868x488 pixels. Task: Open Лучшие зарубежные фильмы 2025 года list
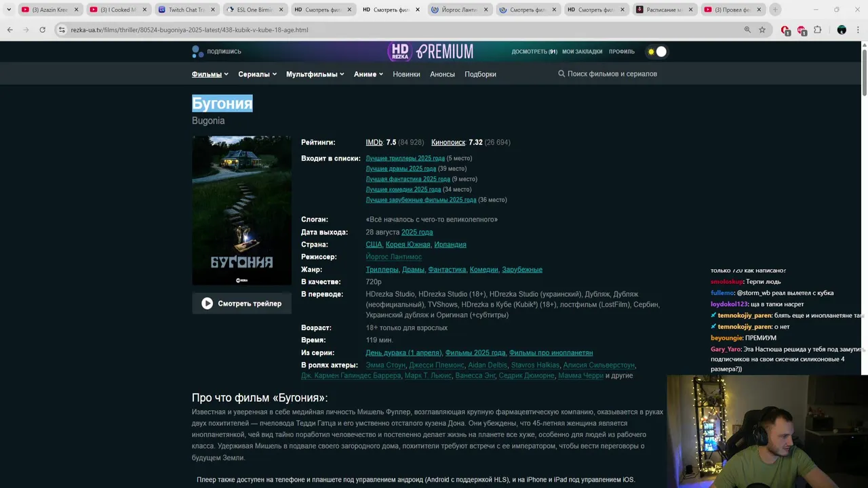click(421, 200)
